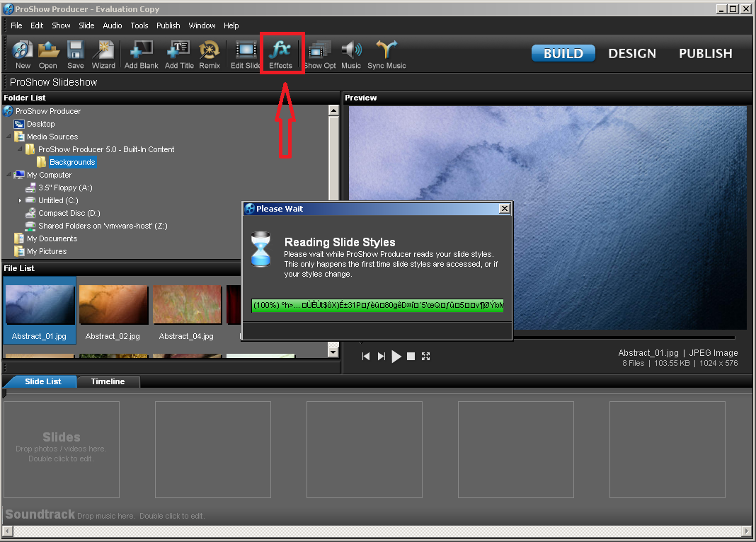Select the Compact Disc (D:) drive
Image resolution: width=756 pixels, height=542 pixels.
[x=63, y=213]
